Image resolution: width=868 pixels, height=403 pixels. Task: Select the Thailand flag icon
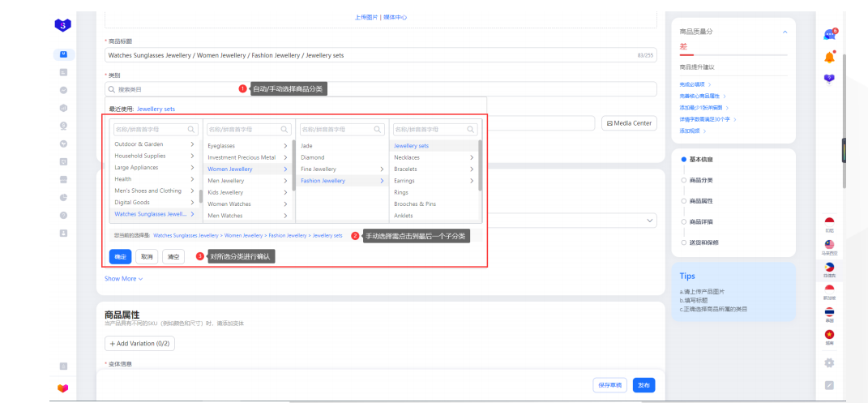point(829,311)
